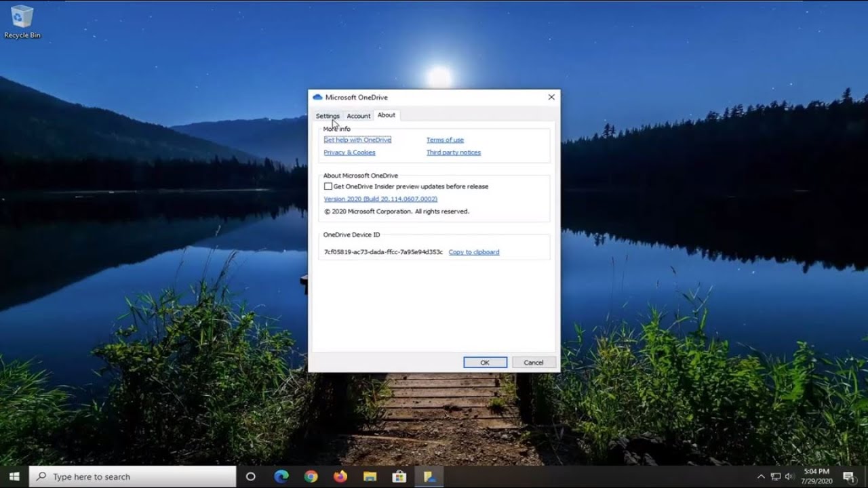
Task: Click the OneDrive cloud icon in title bar
Action: (317, 97)
